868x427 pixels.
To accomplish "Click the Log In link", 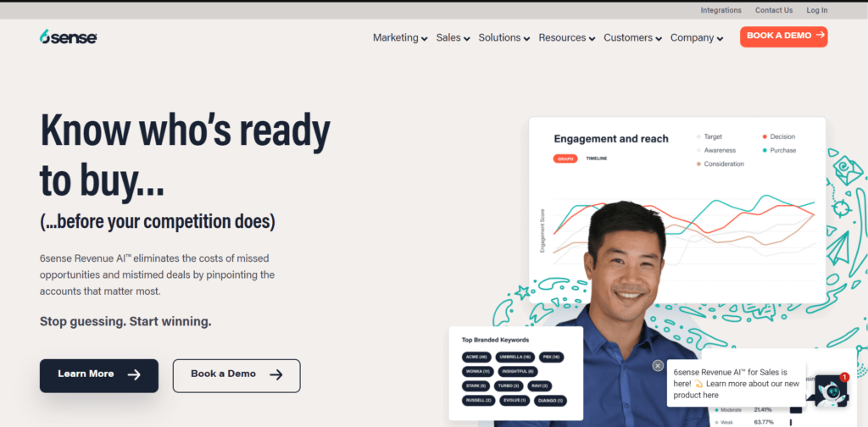I will pos(817,10).
